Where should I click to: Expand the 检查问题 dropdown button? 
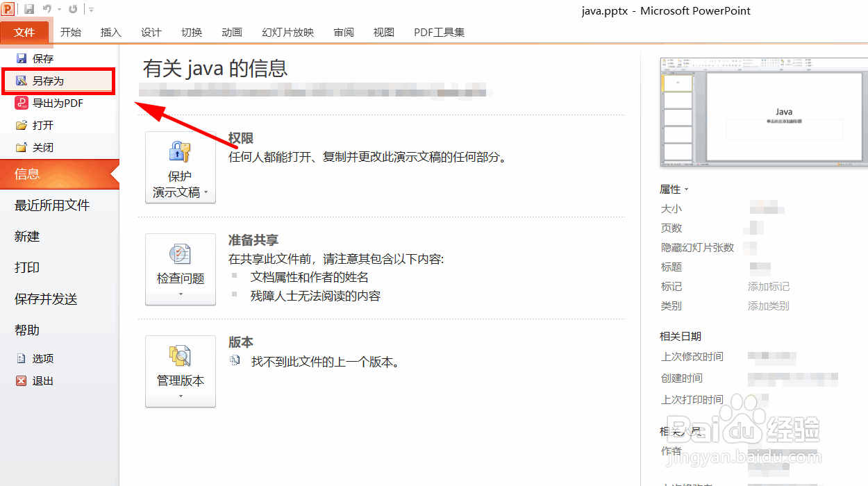(181, 269)
